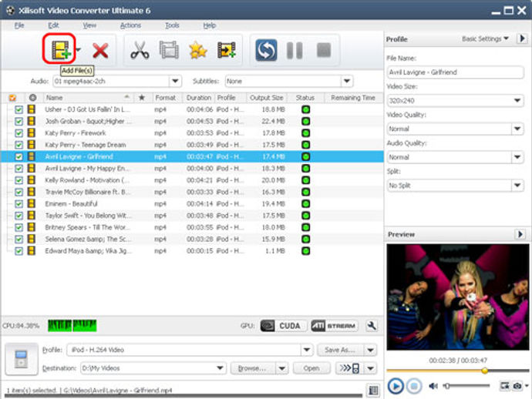
Task: Click the Browse... button
Action: [253, 368]
